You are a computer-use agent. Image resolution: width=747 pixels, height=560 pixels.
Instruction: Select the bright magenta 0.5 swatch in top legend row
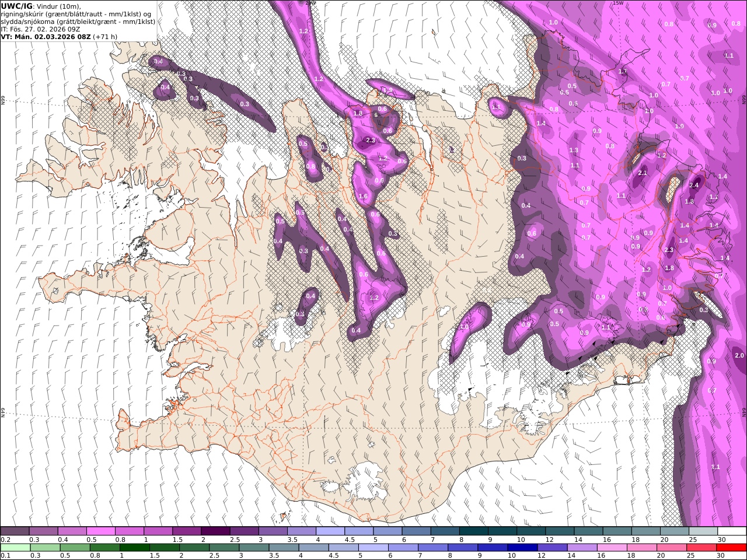coord(100,531)
